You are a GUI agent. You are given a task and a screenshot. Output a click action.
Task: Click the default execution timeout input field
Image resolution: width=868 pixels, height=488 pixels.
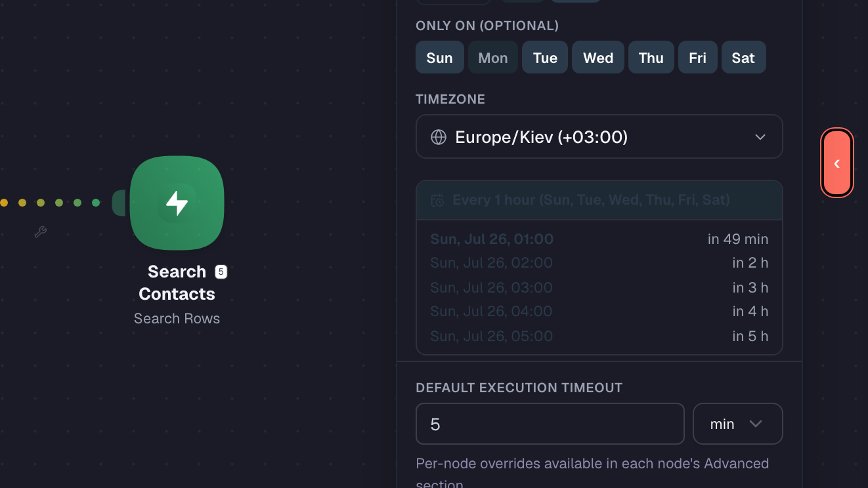(x=550, y=424)
